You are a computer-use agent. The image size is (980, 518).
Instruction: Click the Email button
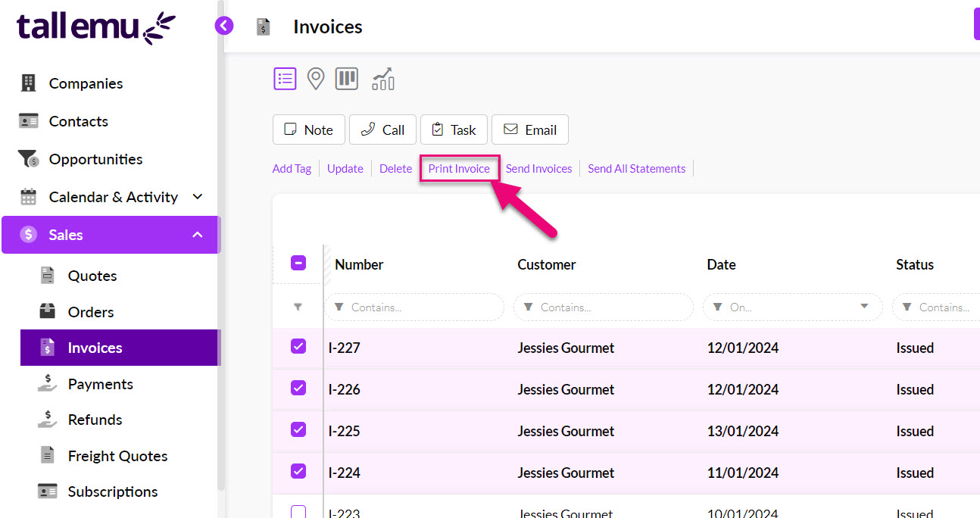pyautogui.click(x=530, y=129)
